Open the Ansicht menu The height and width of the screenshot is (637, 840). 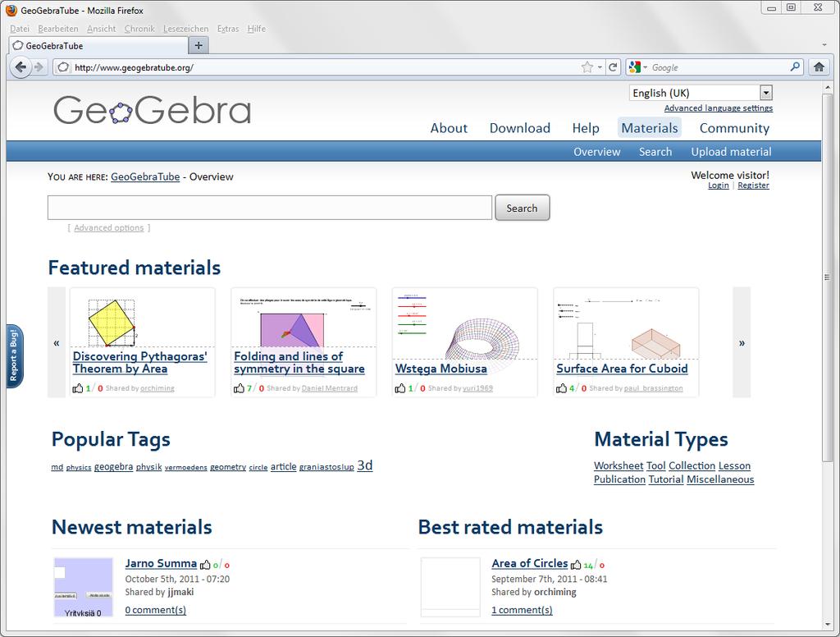101,29
